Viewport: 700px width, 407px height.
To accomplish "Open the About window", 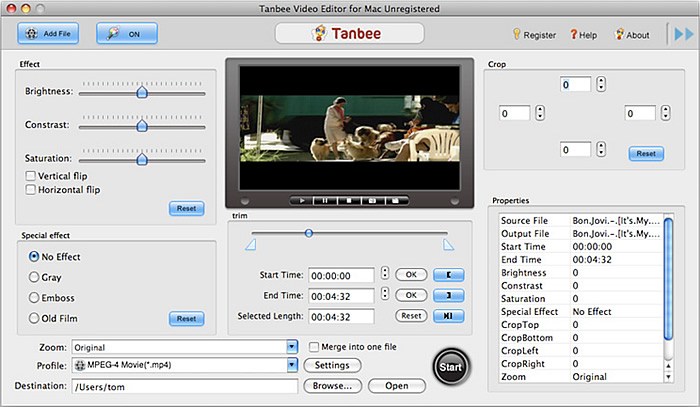I will 632,35.
